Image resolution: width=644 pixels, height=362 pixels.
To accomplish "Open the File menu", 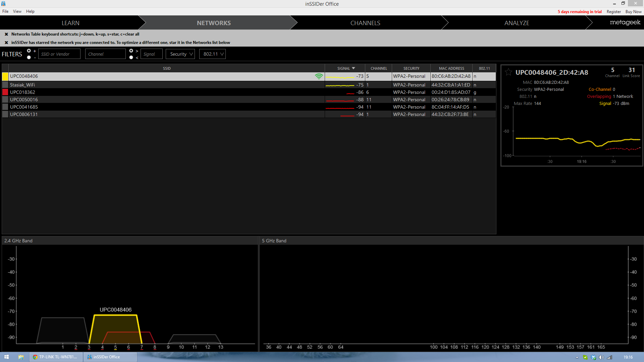I will pos(5,11).
